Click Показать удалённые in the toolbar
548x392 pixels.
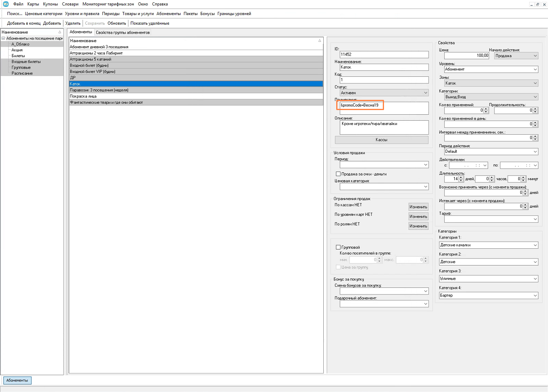(x=150, y=23)
